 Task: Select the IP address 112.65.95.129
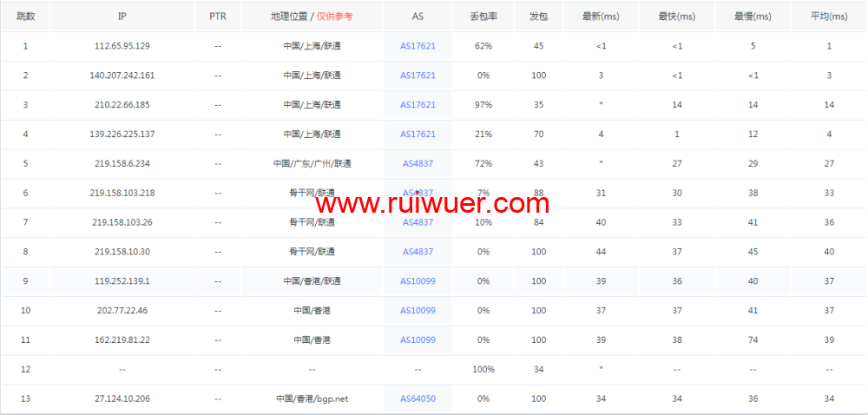(x=122, y=46)
